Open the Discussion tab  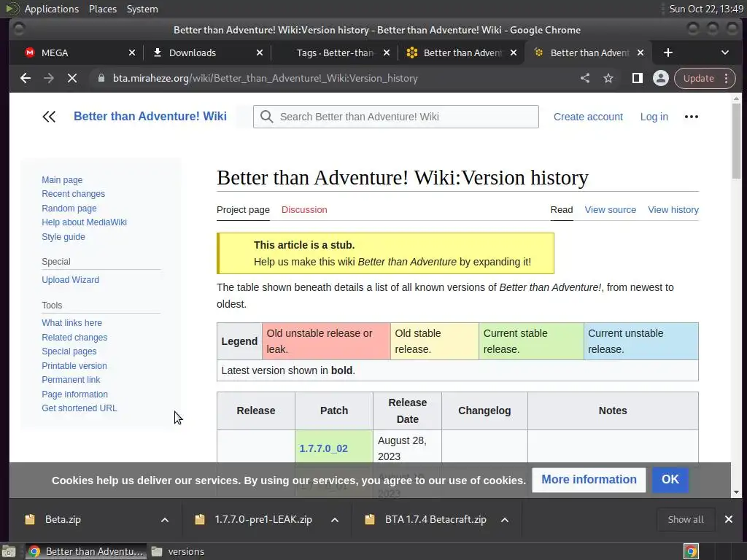coord(304,210)
